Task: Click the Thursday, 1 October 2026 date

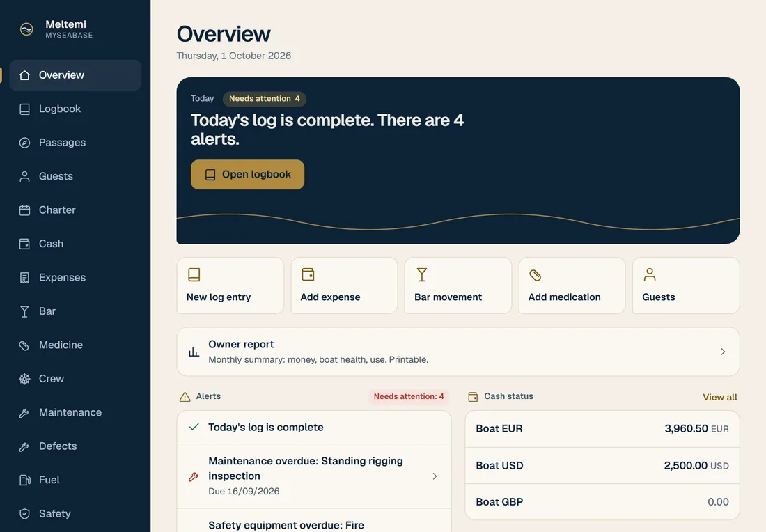Action: [233, 56]
